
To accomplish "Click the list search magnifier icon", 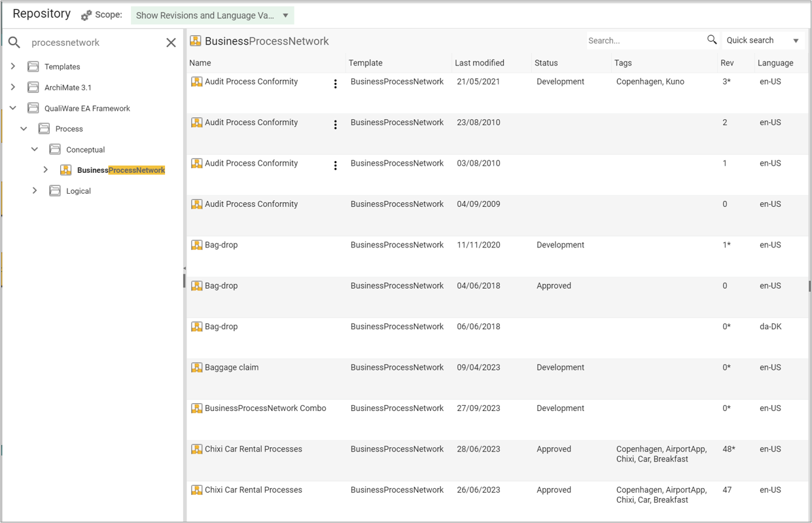I will (x=712, y=40).
